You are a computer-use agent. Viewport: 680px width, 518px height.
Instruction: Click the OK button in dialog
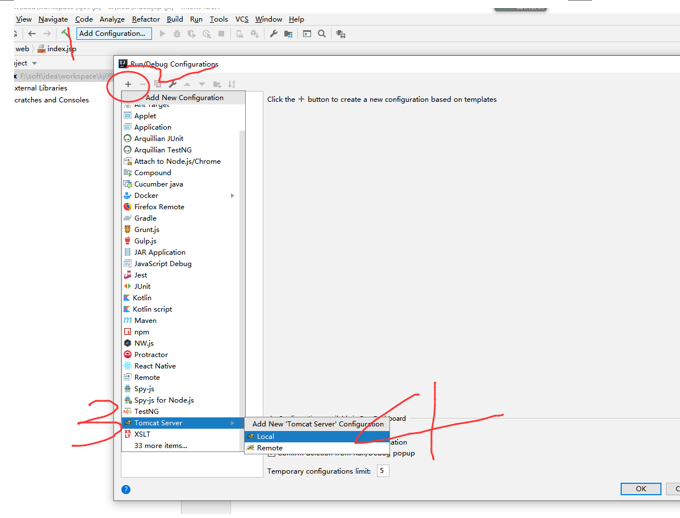click(641, 489)
